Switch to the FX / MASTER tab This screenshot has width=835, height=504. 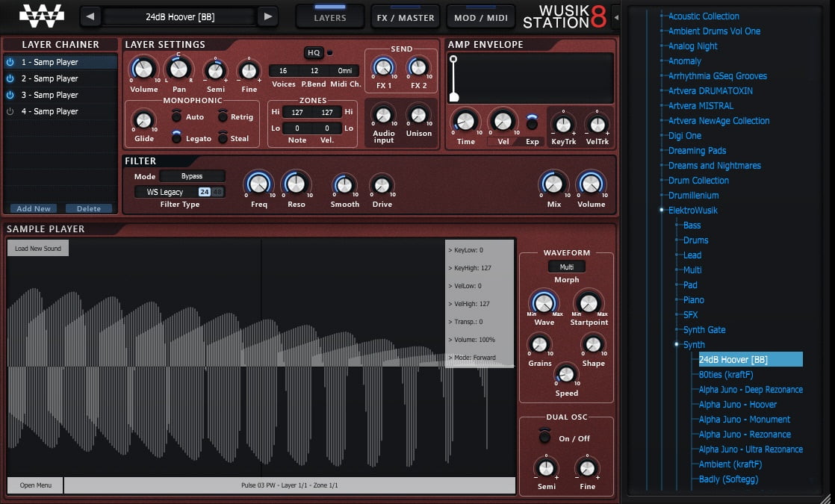pos(406,17)
